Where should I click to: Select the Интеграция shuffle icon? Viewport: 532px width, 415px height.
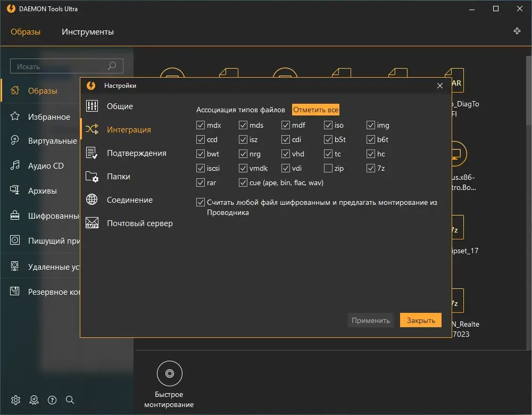(x=92, y=129)
